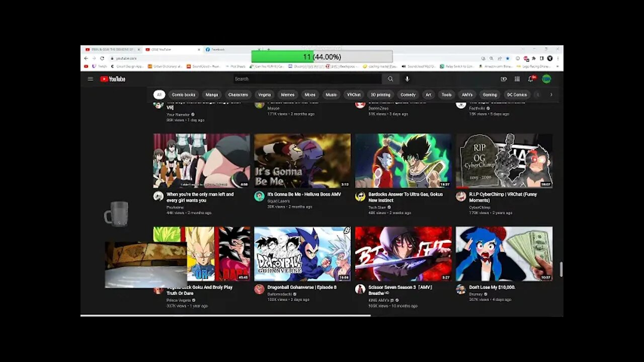The image size is (644, 362).
Task: Click CyberChimp channel avatar
Action: (x=461, y=196)
